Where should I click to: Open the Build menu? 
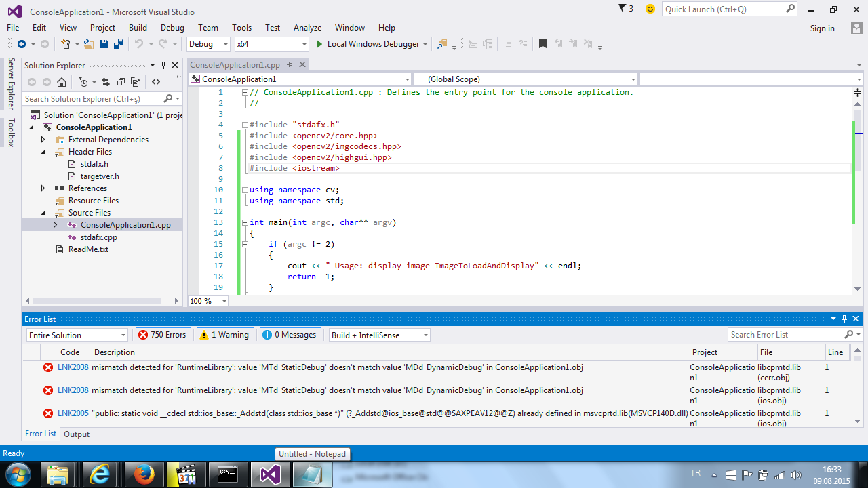[x=138, y=28]
